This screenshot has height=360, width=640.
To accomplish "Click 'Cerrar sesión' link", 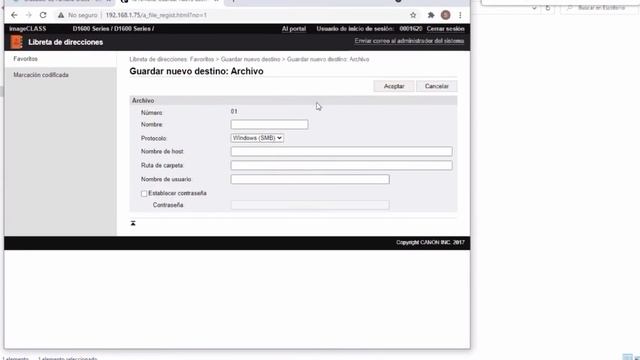I will [x=446, y=29].
